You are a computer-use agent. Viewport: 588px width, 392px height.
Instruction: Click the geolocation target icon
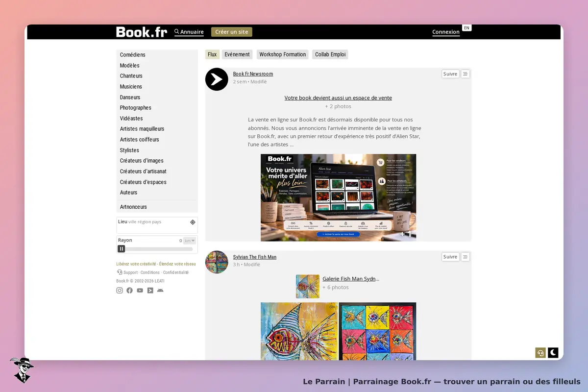(193, 222)
